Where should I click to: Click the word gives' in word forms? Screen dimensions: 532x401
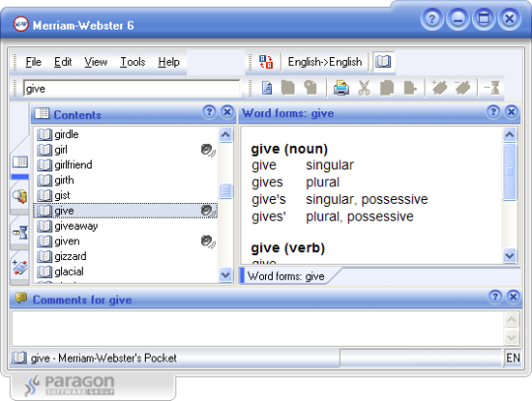click(269, 217)
